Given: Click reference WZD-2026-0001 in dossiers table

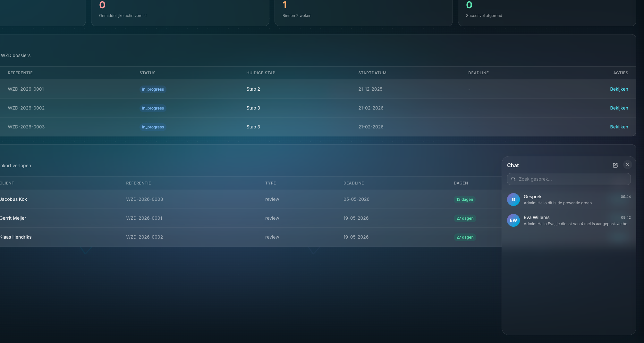Looking at the screenshot, I should [26, 89].
